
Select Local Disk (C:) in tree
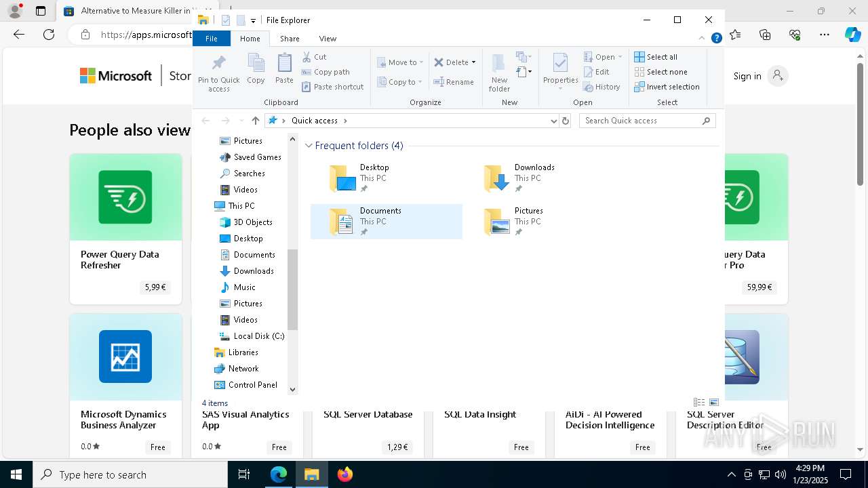252,336
